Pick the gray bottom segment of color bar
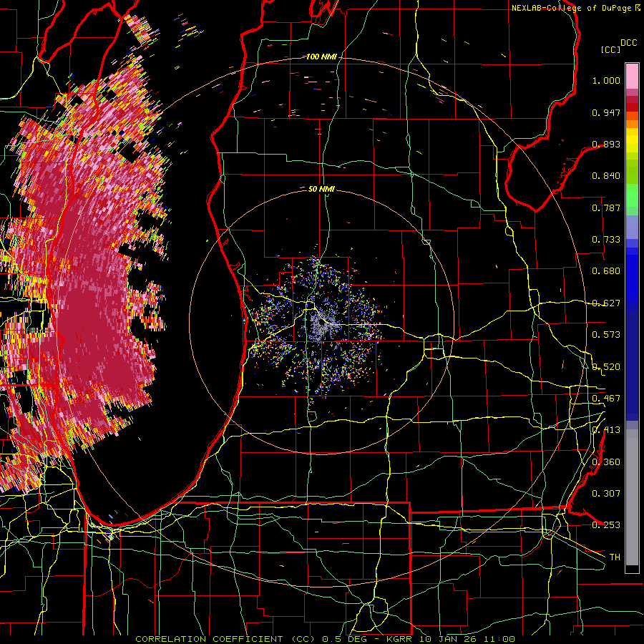This screenshot has height=644, width=644. (x=632, y=497)
